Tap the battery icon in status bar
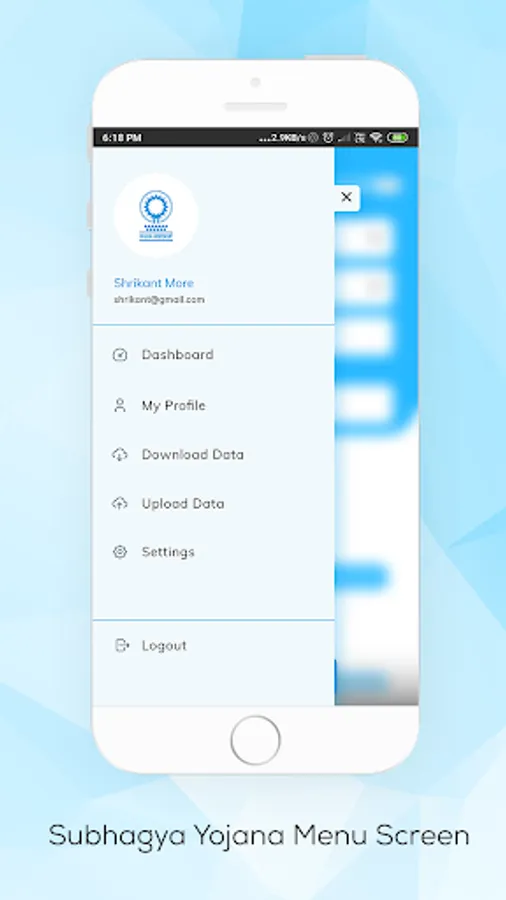 coord(398,137)
